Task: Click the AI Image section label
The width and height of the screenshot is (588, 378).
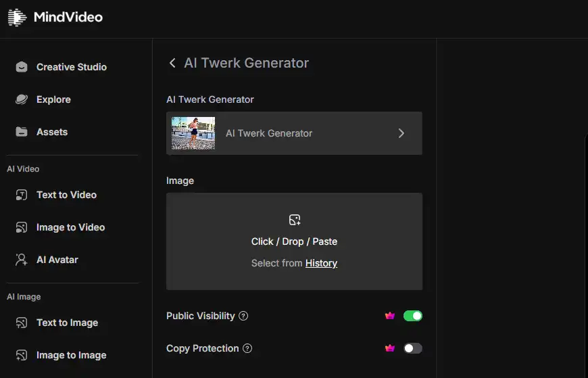Action: point(24,297)
